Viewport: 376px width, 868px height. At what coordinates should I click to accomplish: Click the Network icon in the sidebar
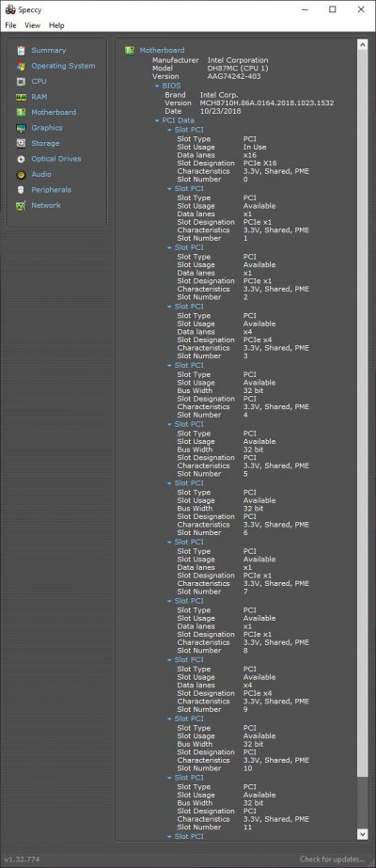coord(21,205)
